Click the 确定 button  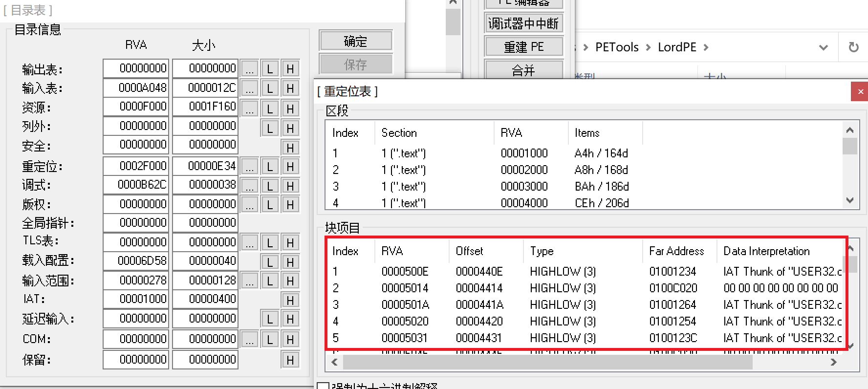[x=355, y=41]
